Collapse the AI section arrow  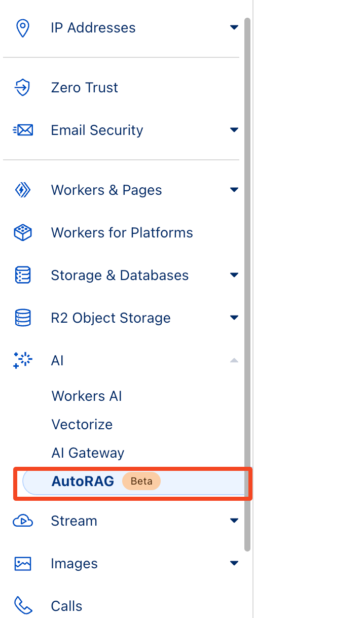click(234, 360)
